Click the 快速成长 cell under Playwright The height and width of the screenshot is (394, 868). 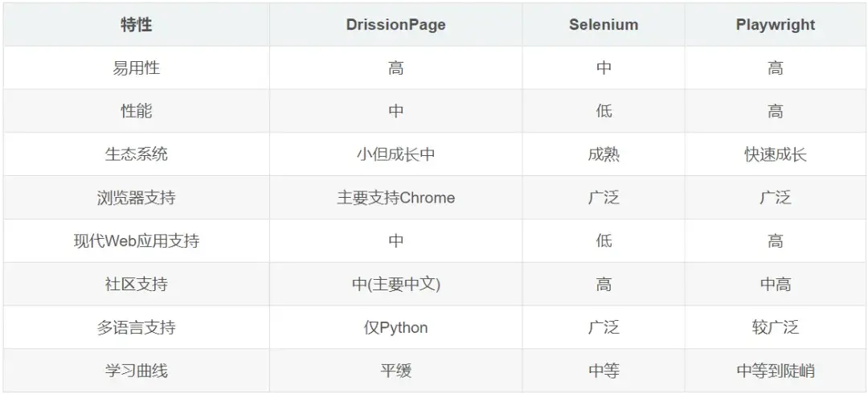click(776, 154)
